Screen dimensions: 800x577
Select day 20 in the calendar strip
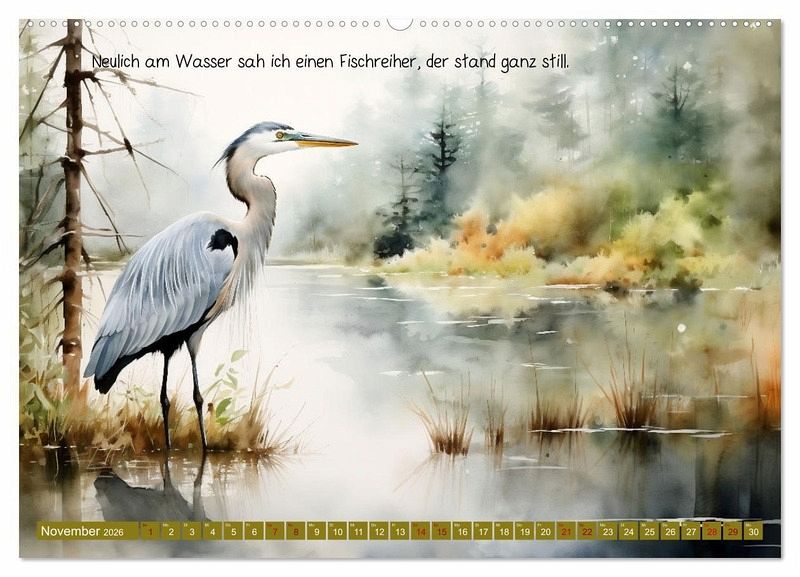[546, 531]
